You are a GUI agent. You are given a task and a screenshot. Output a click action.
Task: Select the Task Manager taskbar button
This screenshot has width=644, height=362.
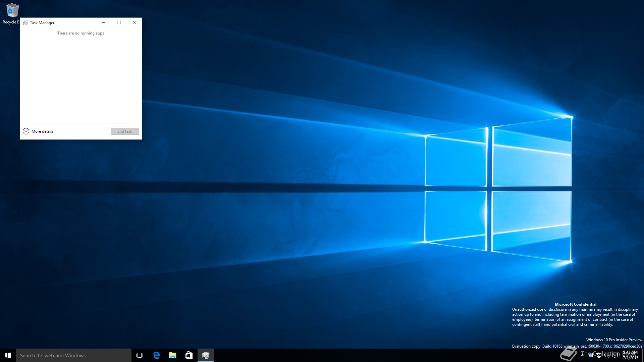(206, 355)
